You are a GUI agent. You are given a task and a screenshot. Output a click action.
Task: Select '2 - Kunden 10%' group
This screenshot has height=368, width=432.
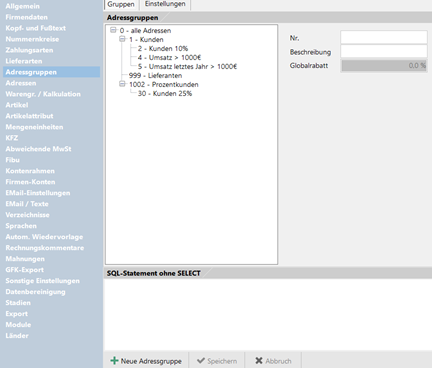tap(163, 49)
